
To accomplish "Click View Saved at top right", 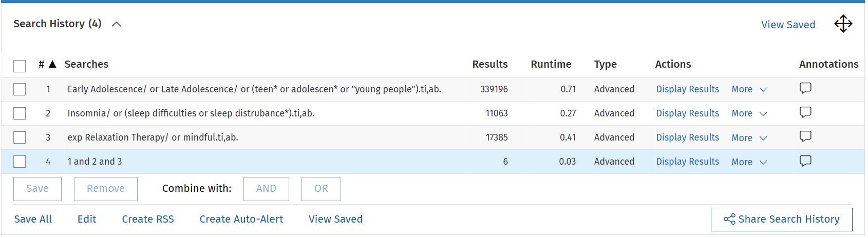I will pyautogui.click(x=788, y=25).
